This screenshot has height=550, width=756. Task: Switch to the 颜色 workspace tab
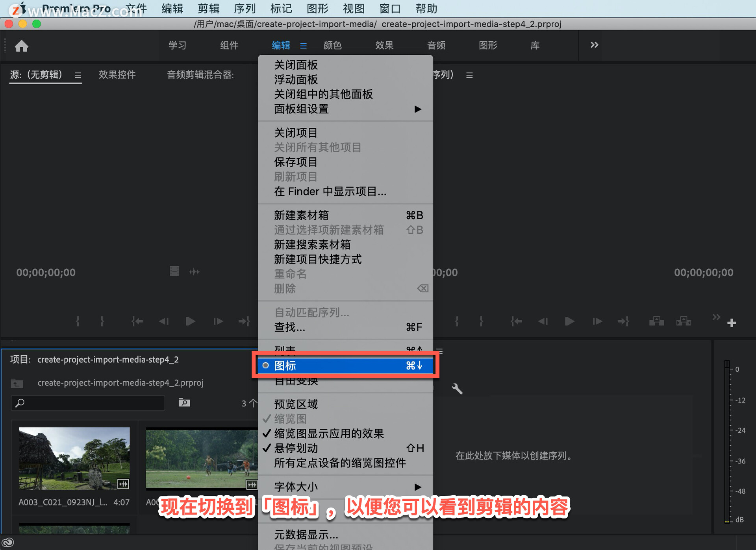[332, 45]
